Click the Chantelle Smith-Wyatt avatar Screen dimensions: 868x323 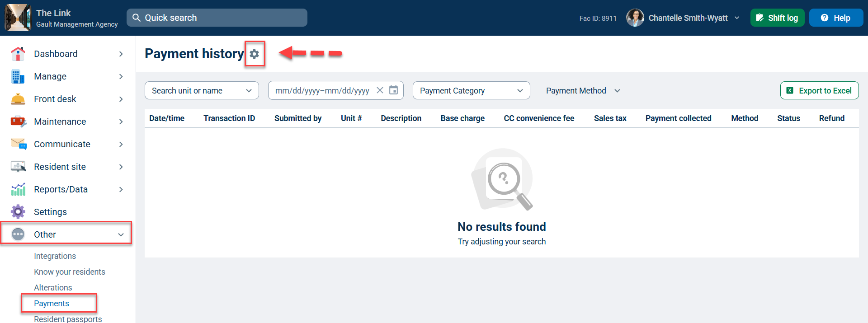coord(635,18)
